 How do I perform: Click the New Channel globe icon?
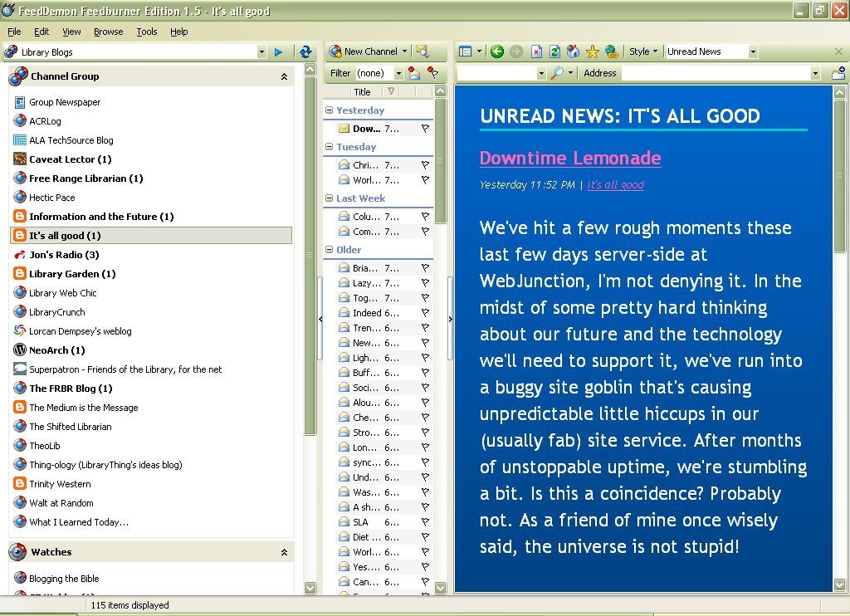(335, 51)
